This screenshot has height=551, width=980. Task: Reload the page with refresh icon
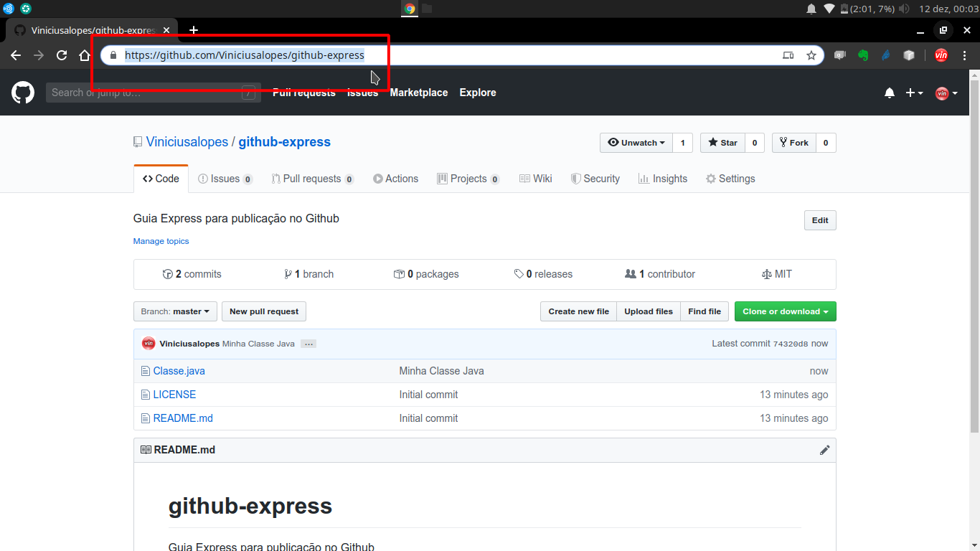tap(62, 55)
